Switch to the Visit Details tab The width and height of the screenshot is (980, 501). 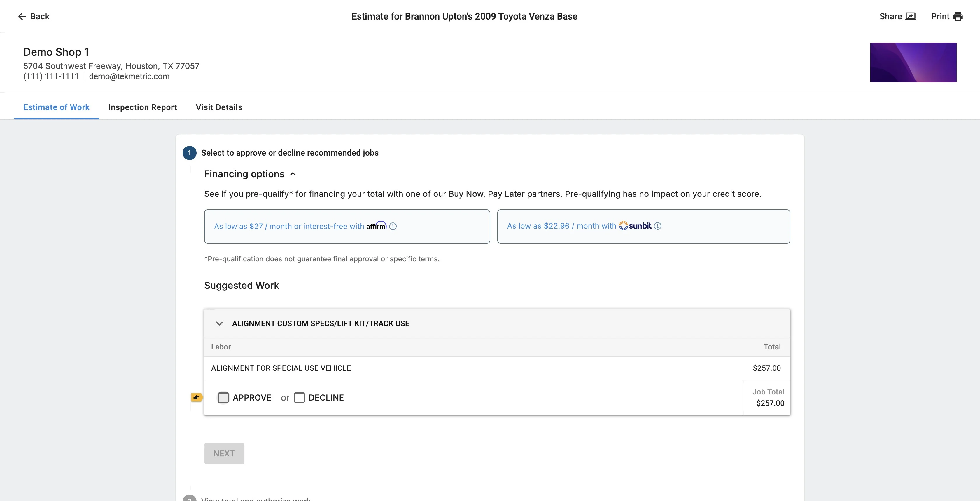point(219,107)
